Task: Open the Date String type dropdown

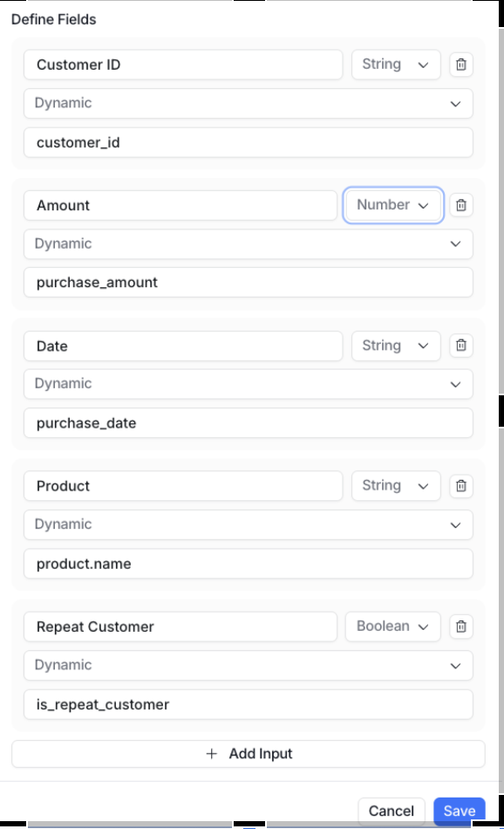Action: tap(396, 346)
